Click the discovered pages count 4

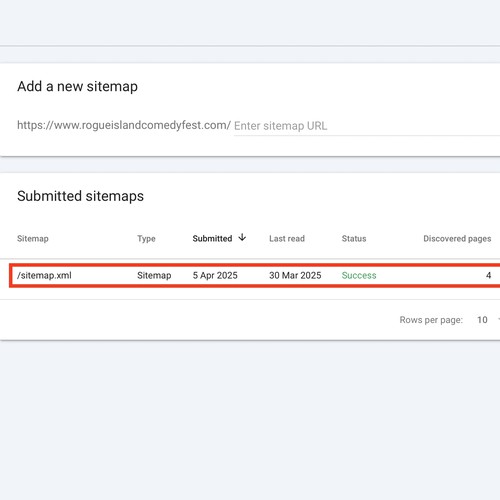[x=488, y=275]
